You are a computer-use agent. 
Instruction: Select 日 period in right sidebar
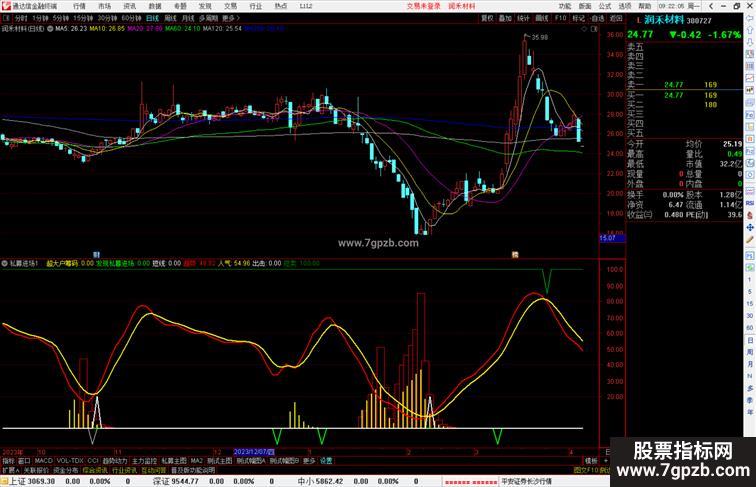tap(750, 340)
